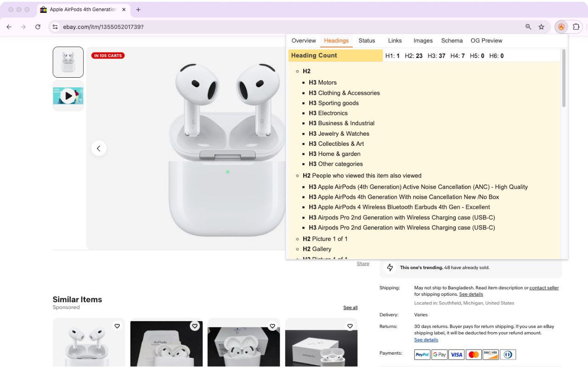Click the browser forward arrow
The image size is (588, 368).
point(23,27)
